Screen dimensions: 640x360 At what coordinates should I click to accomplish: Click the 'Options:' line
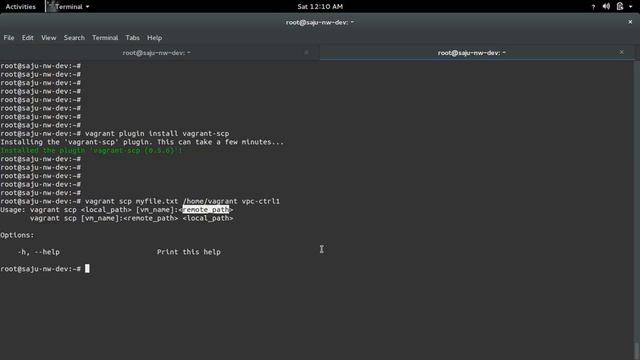17,235
